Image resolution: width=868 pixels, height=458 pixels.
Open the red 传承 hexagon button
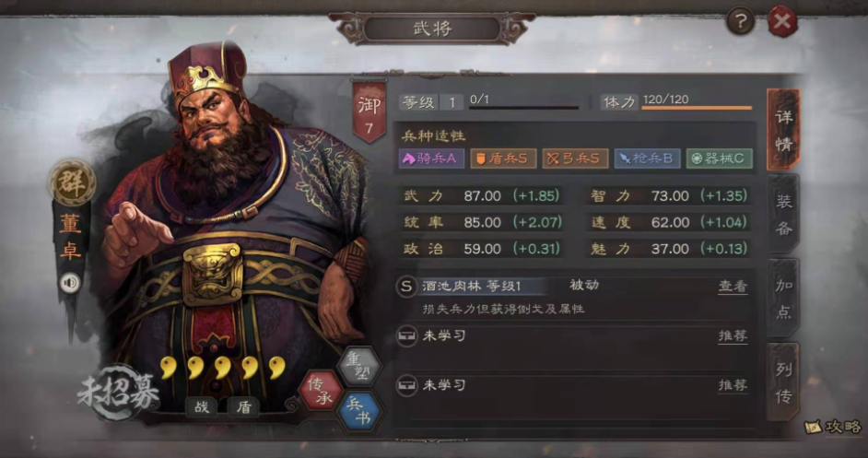(x=321, y=391)
